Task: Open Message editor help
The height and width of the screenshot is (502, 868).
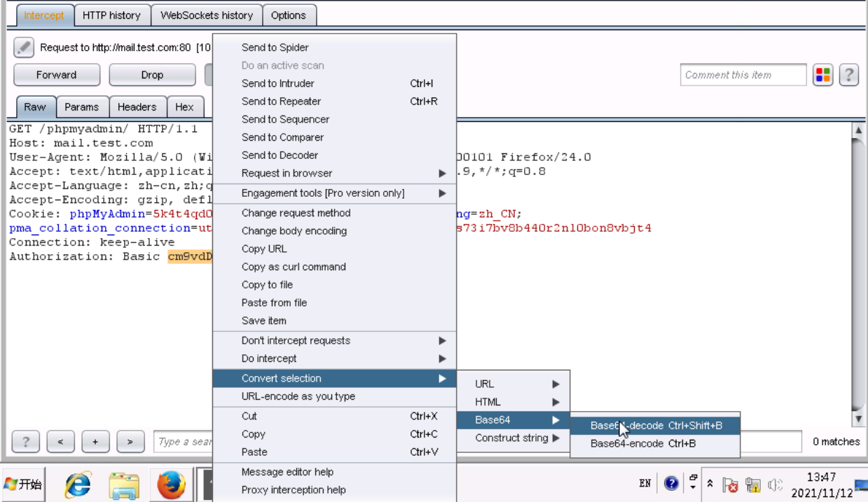Action: tap(334, 472)
